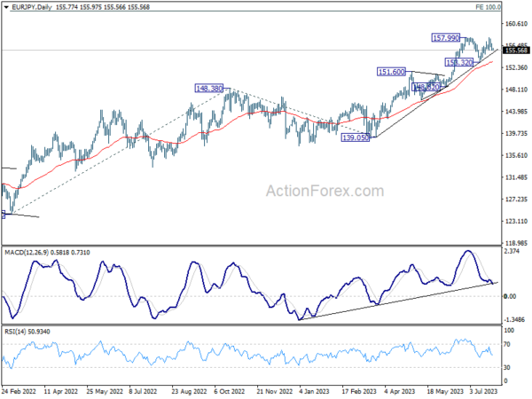The width and height of the screenshot is (532, 399).
Task: Click the 118.985 price axis value
Action: [516, 243]
